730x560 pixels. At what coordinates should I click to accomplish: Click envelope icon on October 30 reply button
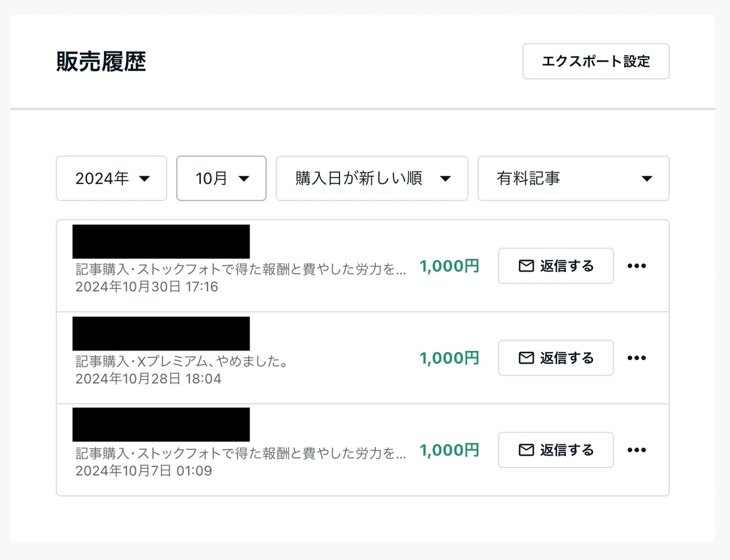point(526,266)
